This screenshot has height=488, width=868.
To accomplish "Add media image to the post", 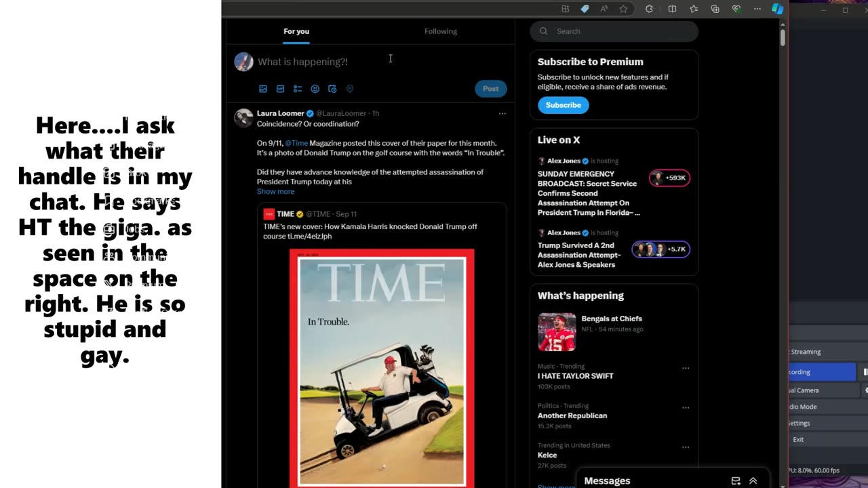I will tap(263, 89).
